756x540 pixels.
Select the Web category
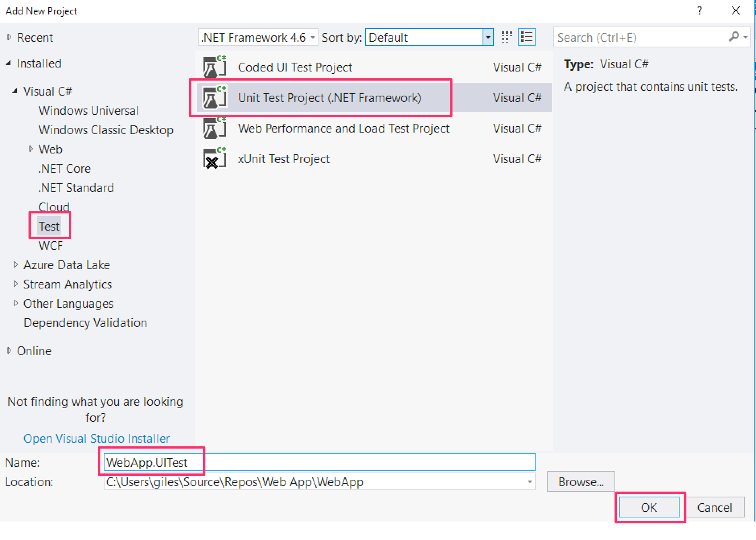click(x=50, y=149)
